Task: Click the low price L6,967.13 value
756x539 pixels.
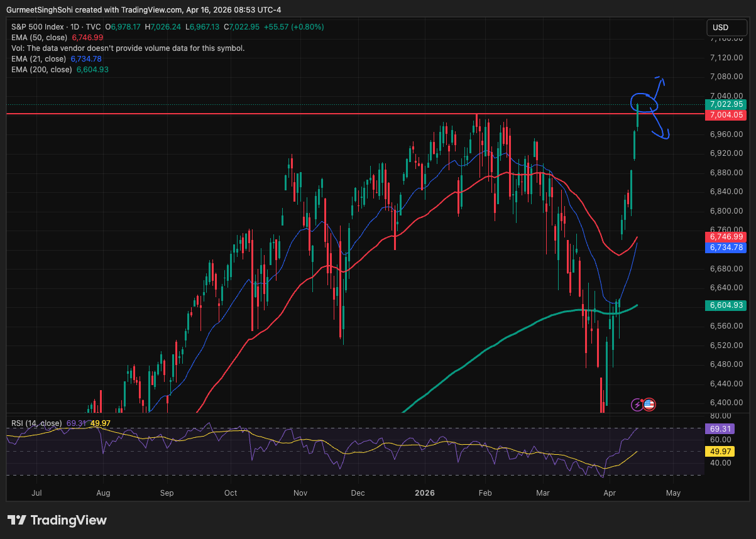Action: pyautogui.click(x=202, y=27)
